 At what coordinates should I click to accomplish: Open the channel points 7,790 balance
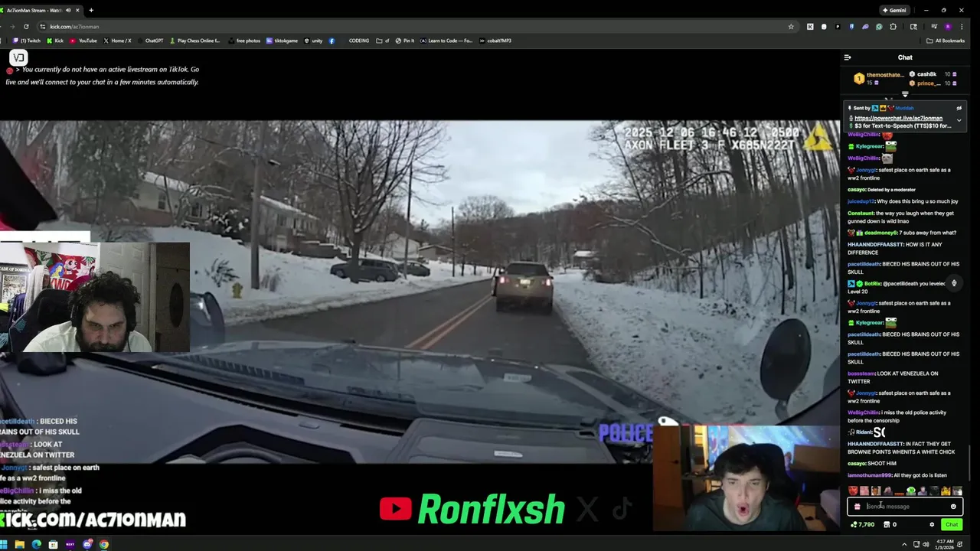[x=862, y=524]
